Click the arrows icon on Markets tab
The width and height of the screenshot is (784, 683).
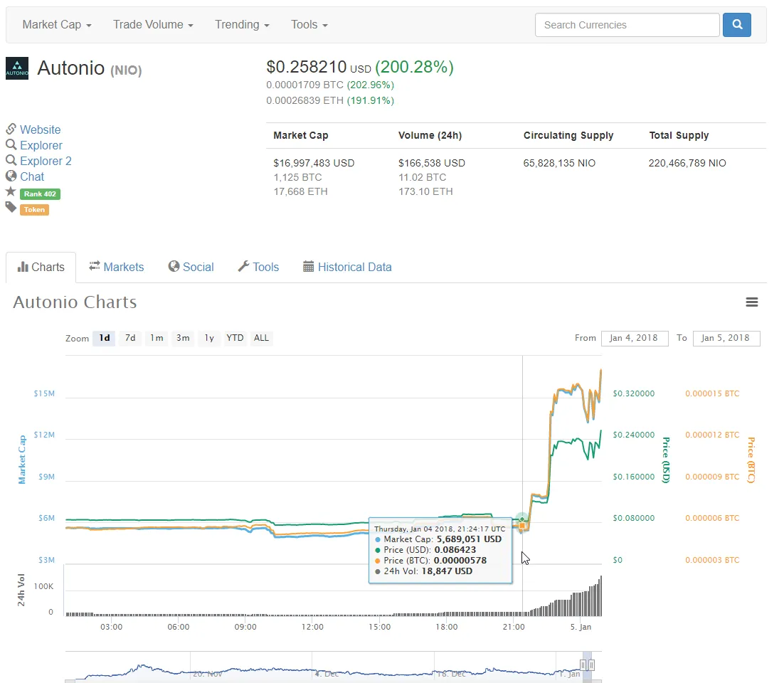(x=95, y=267)
